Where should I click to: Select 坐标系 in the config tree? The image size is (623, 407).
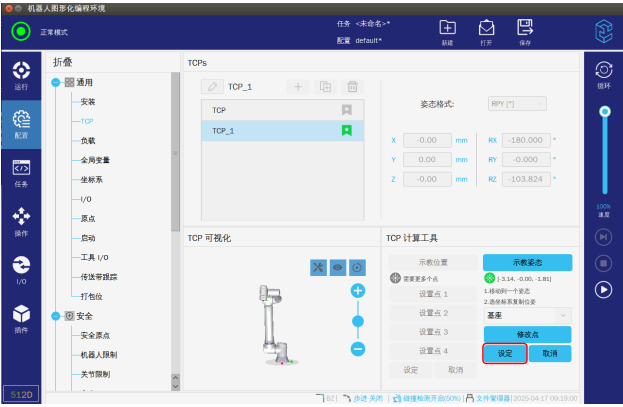click(x=91, y=180)
